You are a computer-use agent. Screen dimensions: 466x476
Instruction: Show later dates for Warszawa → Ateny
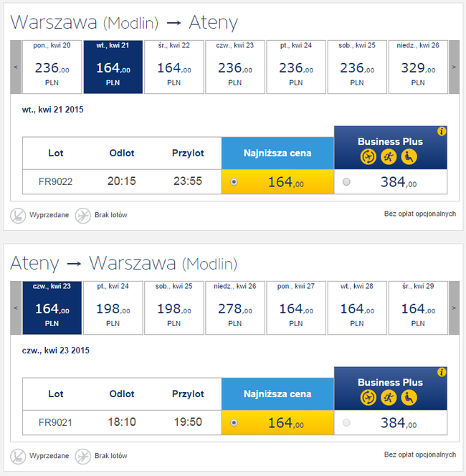tap(453, 67)
